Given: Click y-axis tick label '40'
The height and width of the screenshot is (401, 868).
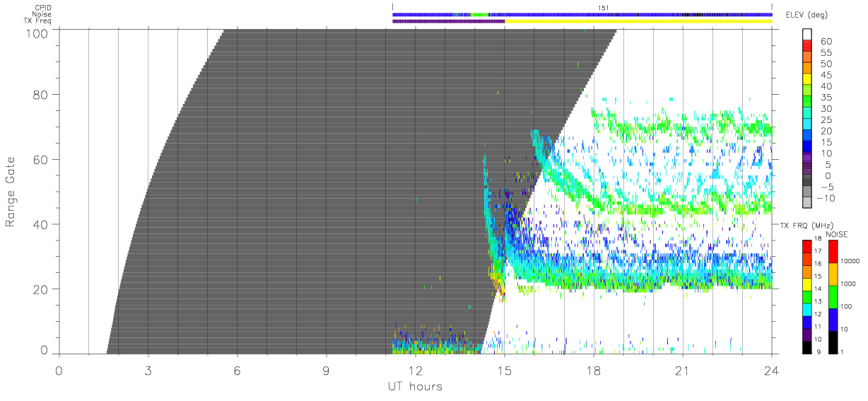Looking at the screenshot, I should (x=42, y=224).
